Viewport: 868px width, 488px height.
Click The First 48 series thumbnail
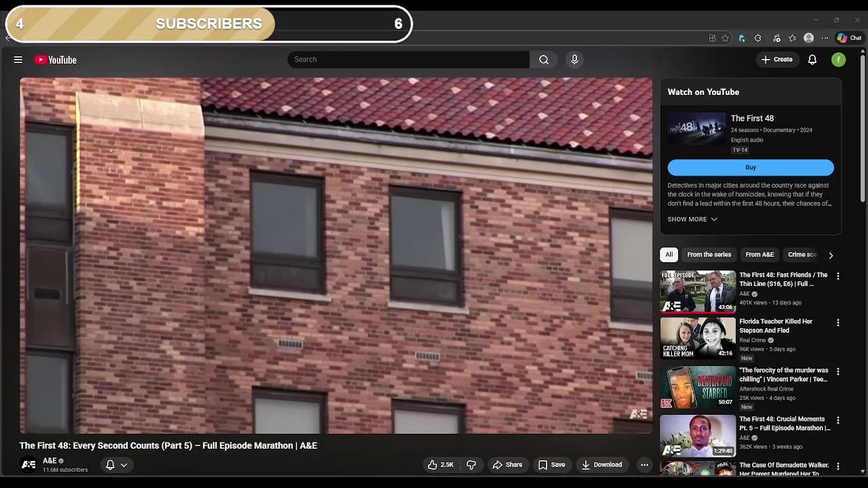point(696,129)
